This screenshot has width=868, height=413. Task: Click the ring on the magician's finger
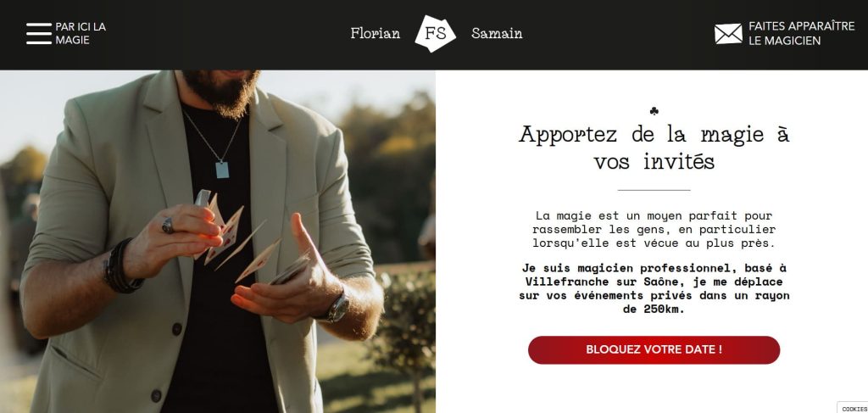click(x=168, y=226)
